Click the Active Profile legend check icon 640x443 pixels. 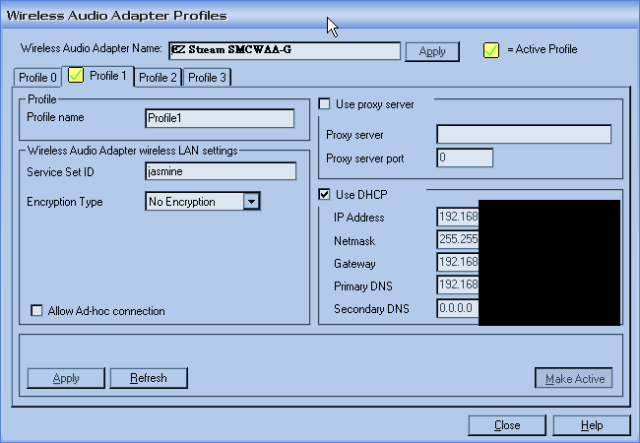point(491,50)
